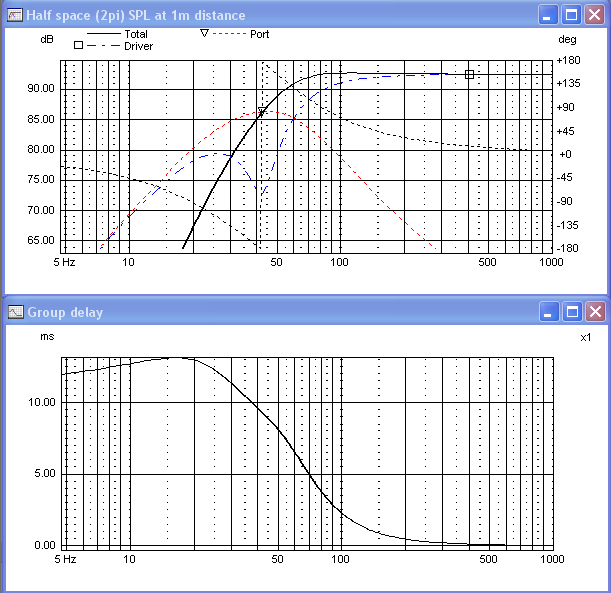The width and height of the screenshot is (611, 593).
Task: Click the triangle Port marker in legend
Action: 204,33
